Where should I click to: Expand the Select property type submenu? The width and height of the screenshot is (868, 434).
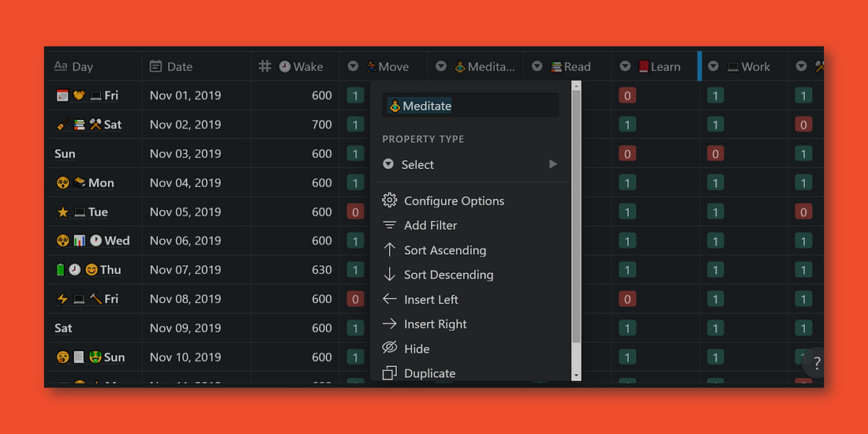(470, 164)
